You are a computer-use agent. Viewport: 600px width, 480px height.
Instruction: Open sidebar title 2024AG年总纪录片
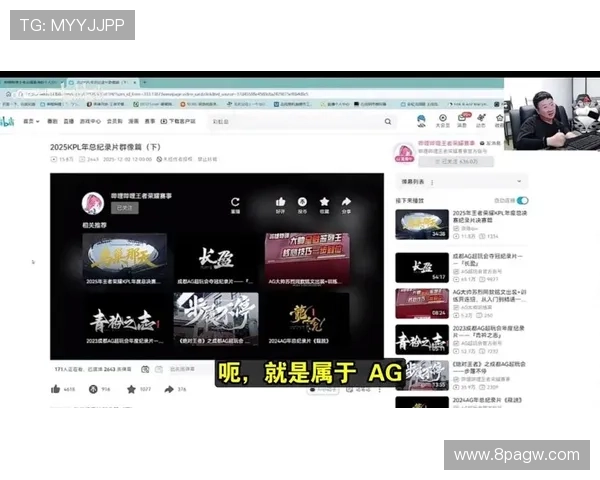[487, 400]
